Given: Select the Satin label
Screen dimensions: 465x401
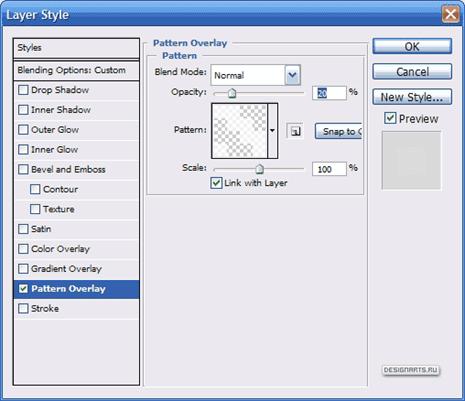Looking at the screenshot, I should 41,229.
